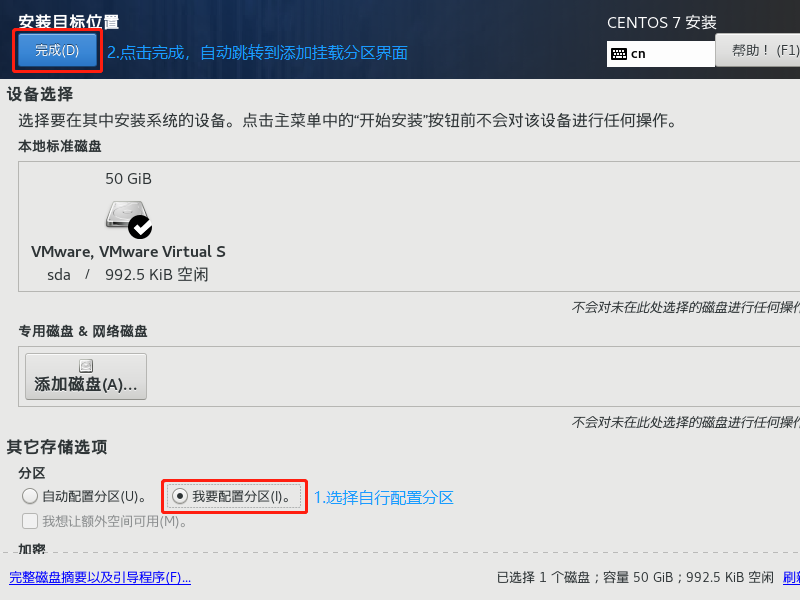
Task: Click the 50 GiB disk capacity label
Action: (x=129, y=179)
